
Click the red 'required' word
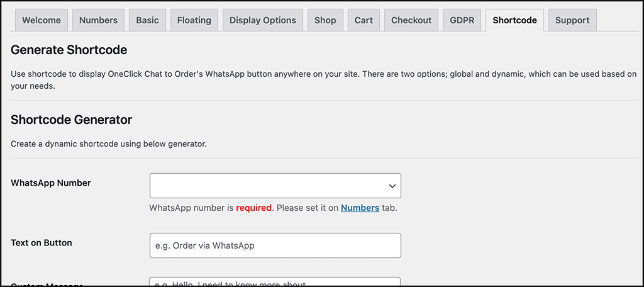click(x=254, y=208)
